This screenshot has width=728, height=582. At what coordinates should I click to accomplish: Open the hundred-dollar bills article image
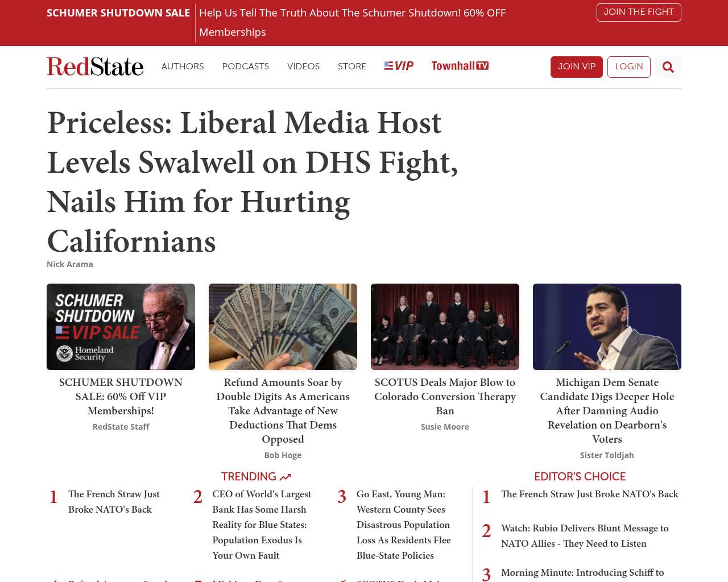tap(283, 327)
